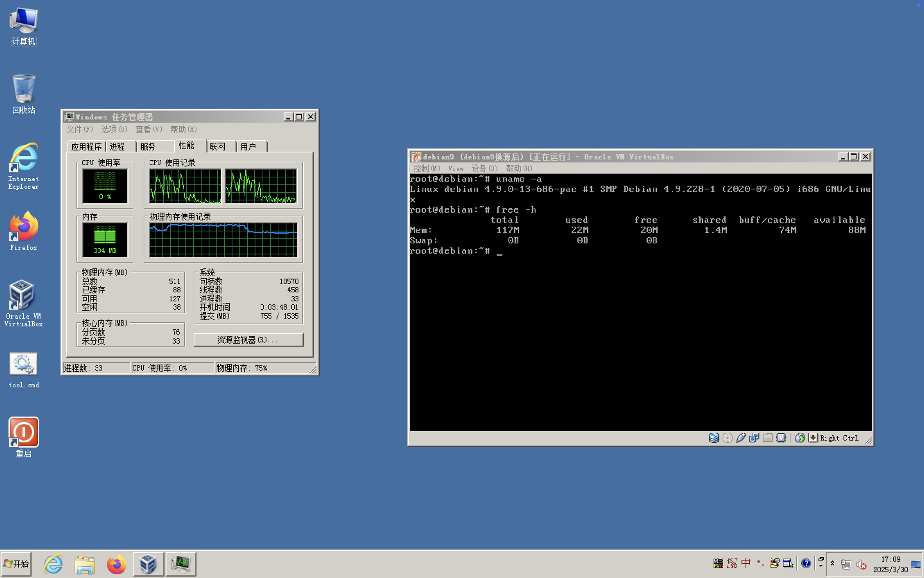Open VirtualBox 控制(M) menu
Image resolution: width=924 pixels, height=578 pixels.
[426, 169]
